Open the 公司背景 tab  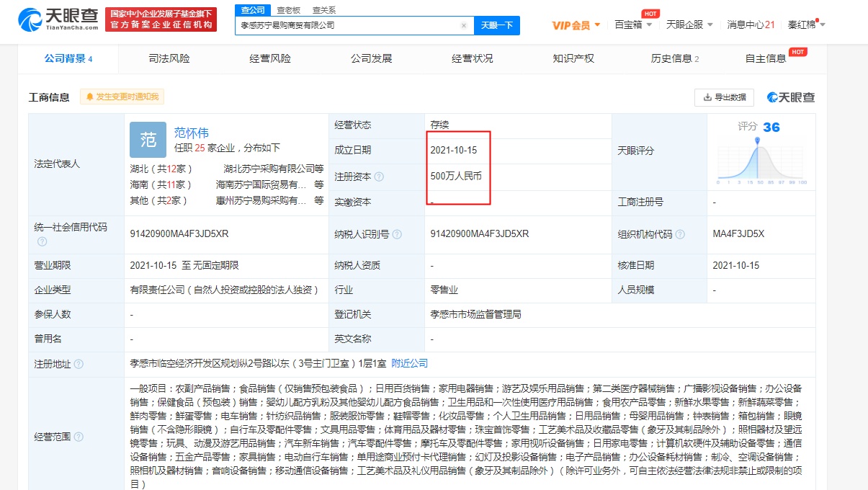click(68, 58)
